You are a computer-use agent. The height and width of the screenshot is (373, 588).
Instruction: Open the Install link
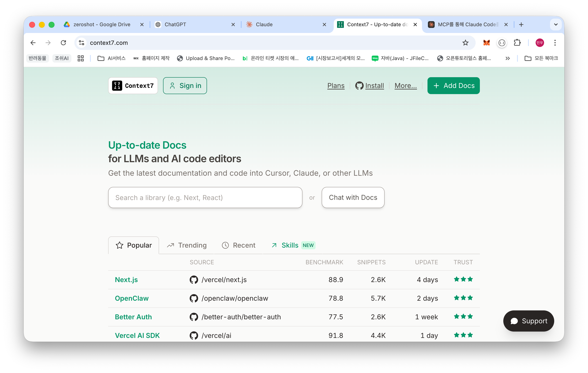(375, 86)
